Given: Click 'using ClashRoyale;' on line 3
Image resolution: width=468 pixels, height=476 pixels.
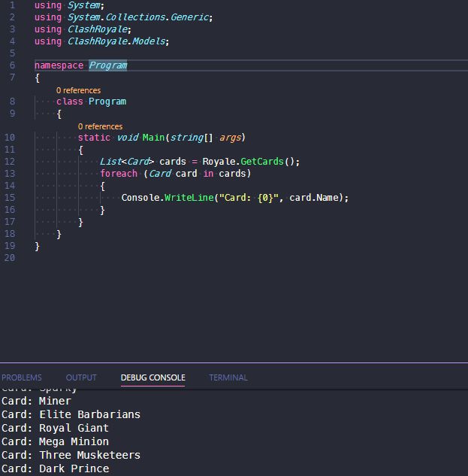Looking at the screenshot, I should point(83,29).
